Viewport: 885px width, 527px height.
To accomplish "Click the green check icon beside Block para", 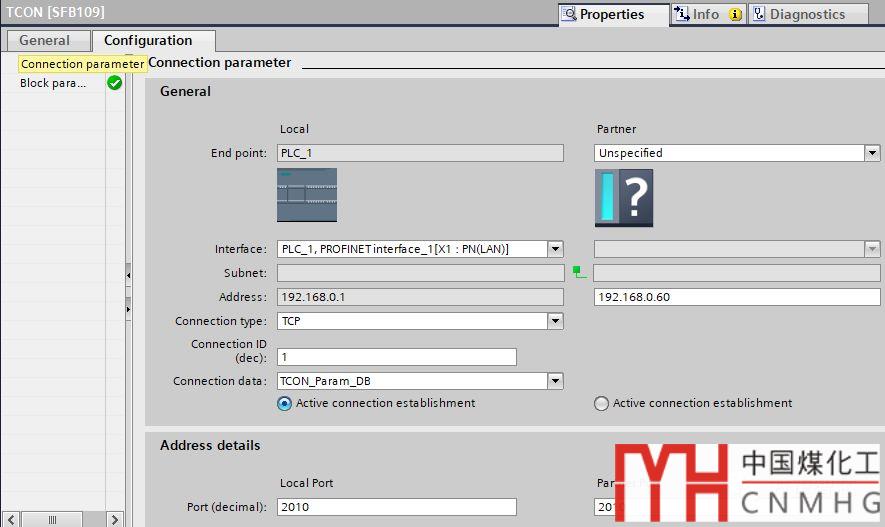I will tap(115, 83).
